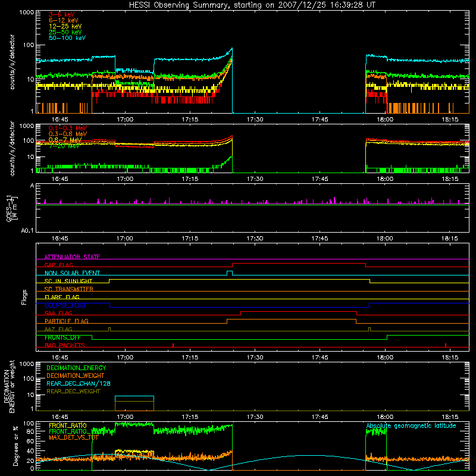
Task: Click the ATTENUATOR_STATE flag label
Action: [72, 257]
